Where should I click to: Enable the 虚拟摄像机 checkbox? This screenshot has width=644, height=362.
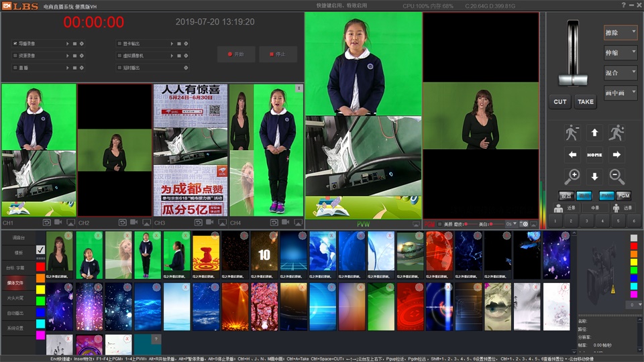coord(118,56)
